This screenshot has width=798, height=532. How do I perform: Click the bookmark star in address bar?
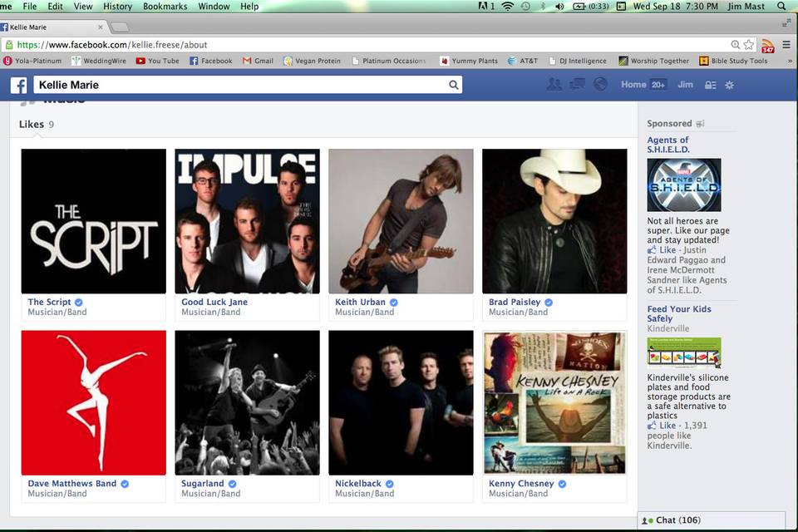pos(749,45)
